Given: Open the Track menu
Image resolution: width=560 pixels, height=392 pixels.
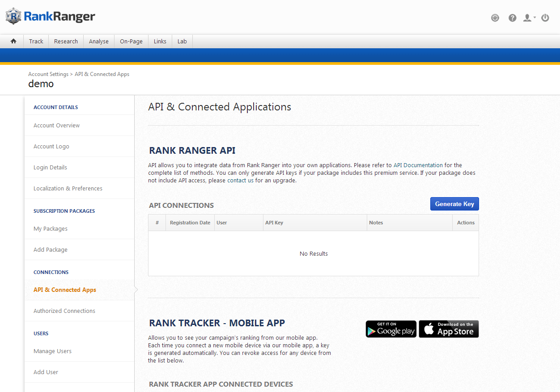Looking at the screenshot, I should (36, 41).
